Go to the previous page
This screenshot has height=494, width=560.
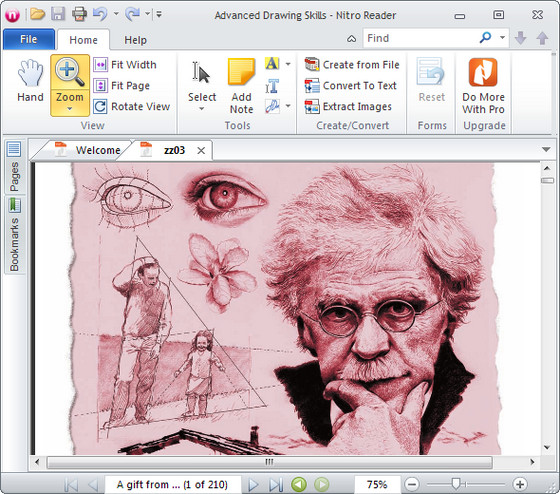coord(93,484)
